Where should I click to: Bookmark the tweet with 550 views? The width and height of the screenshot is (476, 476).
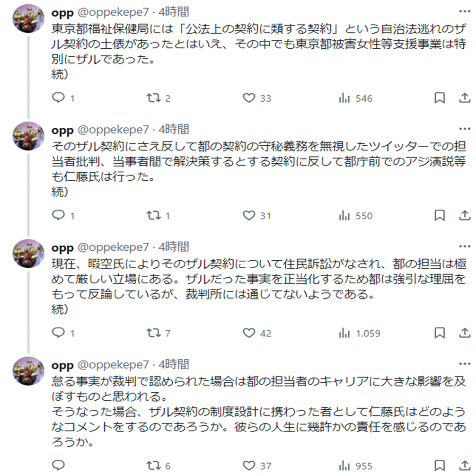(x=440, y=216)
